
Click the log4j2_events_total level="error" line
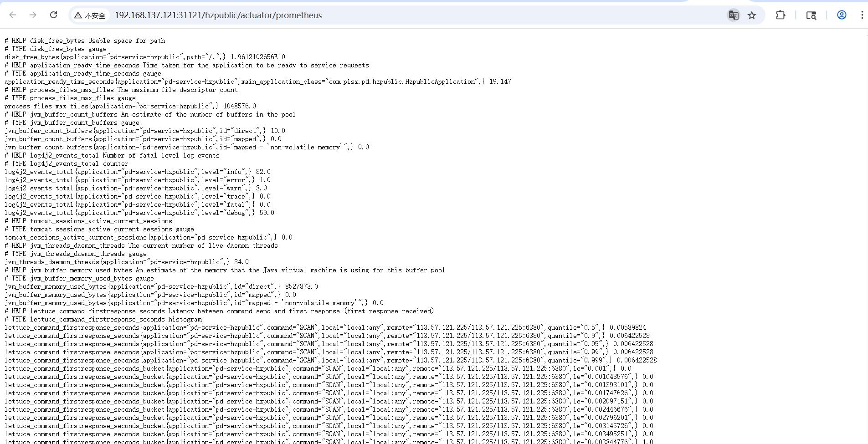tap(137, 180)
